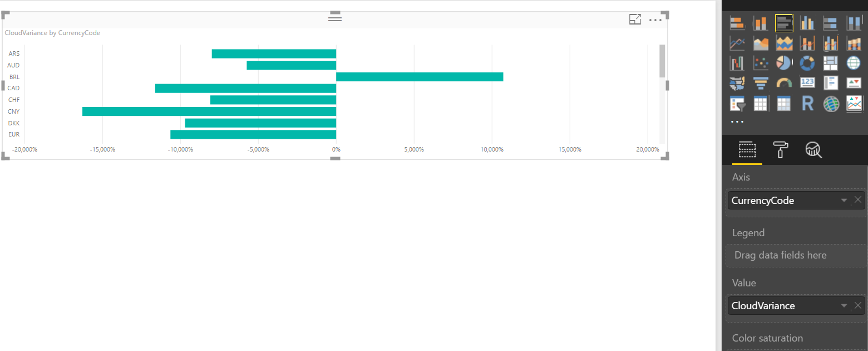
Task: Click the 'BRL' category label
Action: click(x=14, y=77)
